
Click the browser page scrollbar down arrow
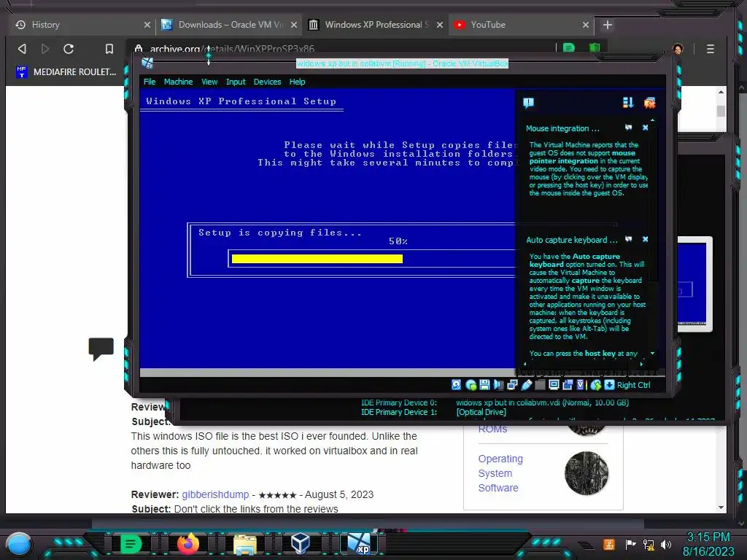(721, 507)
